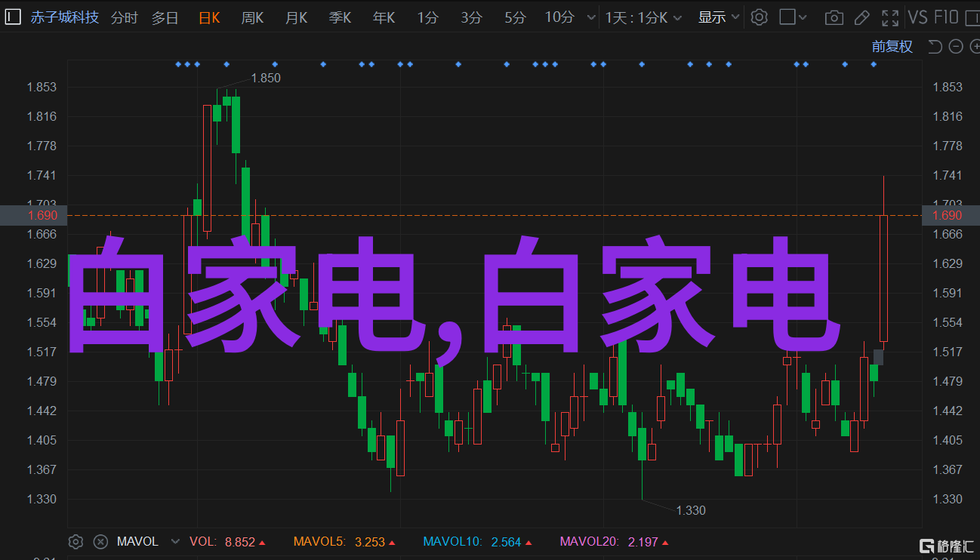Undo chart view with curved arrow icon
The width and height of the screenshot is (980, 560).
[x=935, y=47]
